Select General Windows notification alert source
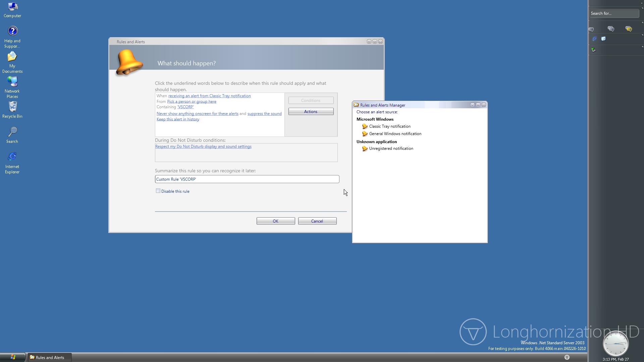Viewport: 644px width, 362px height. [x=395, y=134]
